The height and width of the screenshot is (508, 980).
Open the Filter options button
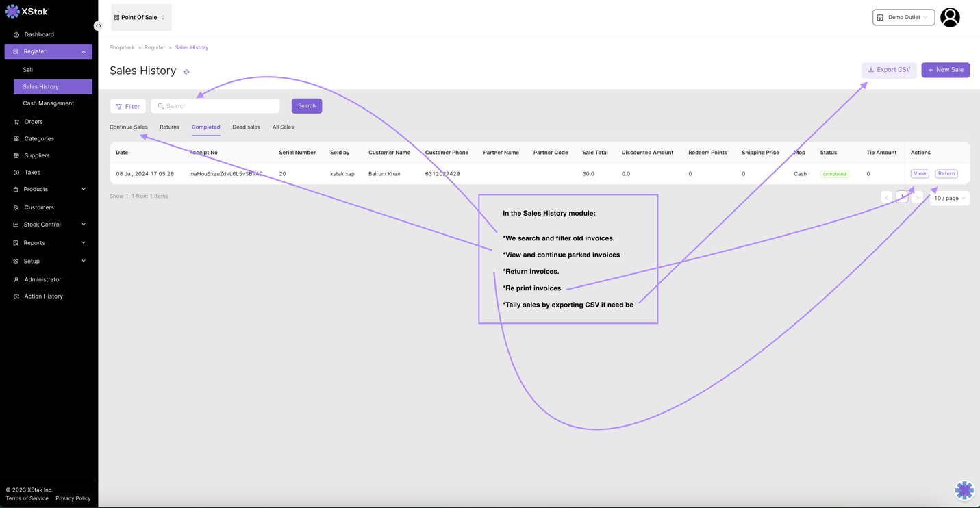coord(128,106)
